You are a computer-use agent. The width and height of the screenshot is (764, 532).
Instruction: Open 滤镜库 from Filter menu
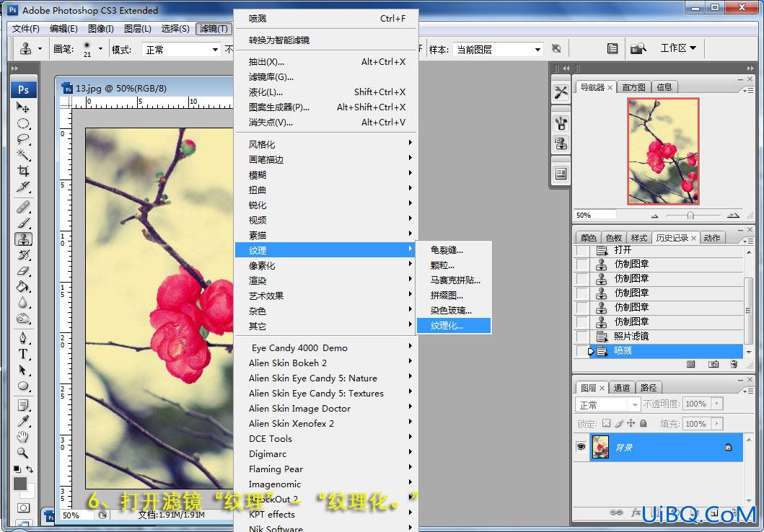pyautogui.click(x=326, y=77)
